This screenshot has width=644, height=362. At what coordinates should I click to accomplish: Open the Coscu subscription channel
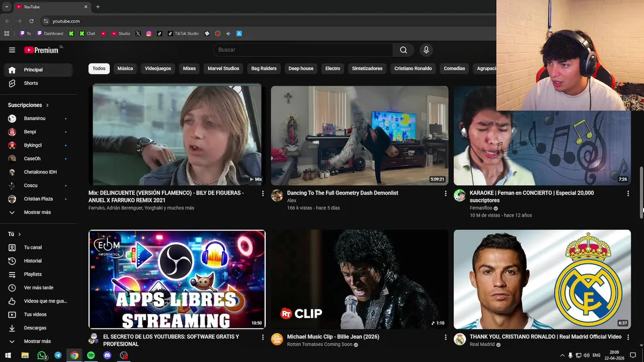[x=38, y=186]
